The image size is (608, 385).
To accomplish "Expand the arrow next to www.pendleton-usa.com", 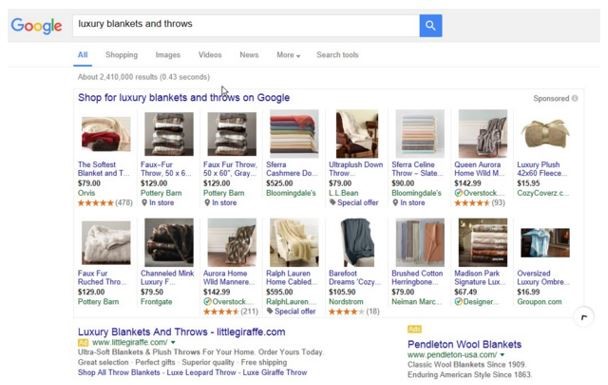I will pos(502,355).
